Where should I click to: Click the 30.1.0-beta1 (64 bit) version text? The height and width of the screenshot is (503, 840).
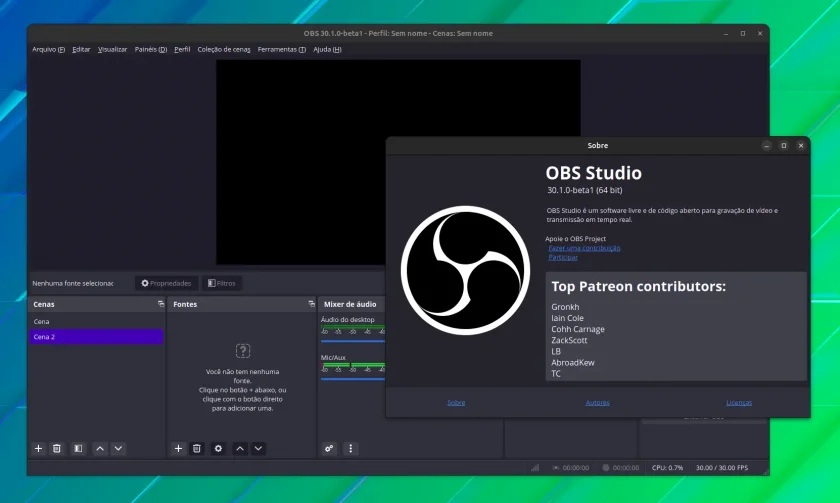584,190
